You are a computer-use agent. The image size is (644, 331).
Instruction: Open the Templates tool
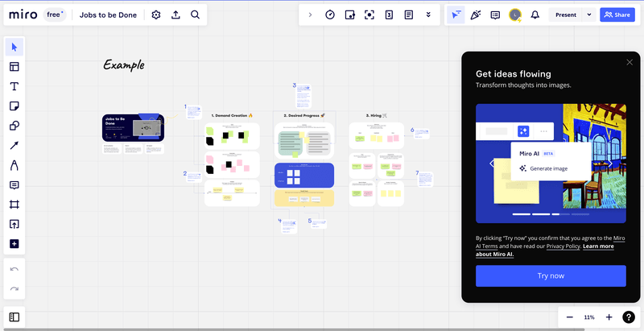14,67
